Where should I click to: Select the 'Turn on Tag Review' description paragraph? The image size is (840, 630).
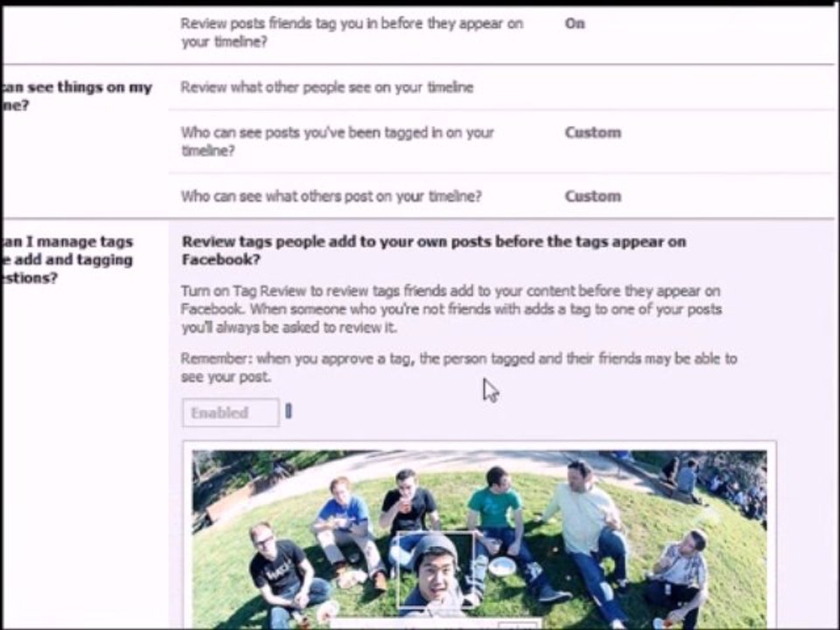coord(451,309)
